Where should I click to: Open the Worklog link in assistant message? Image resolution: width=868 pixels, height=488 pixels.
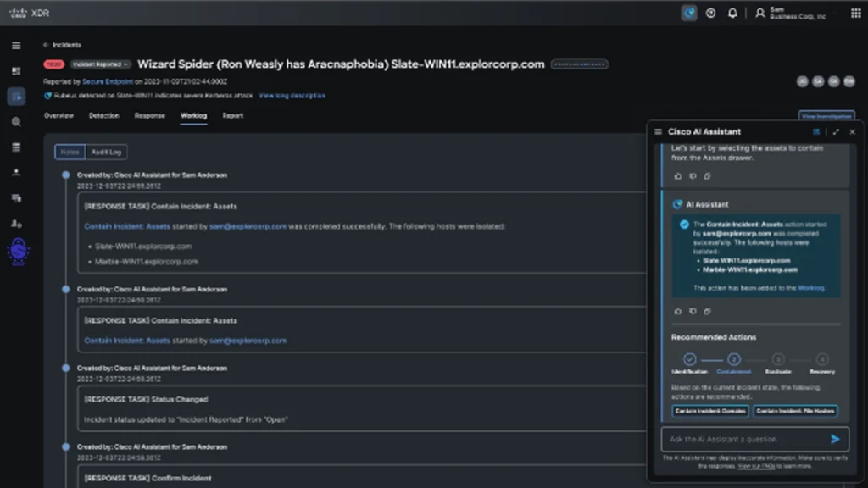(x=811, y=288)
